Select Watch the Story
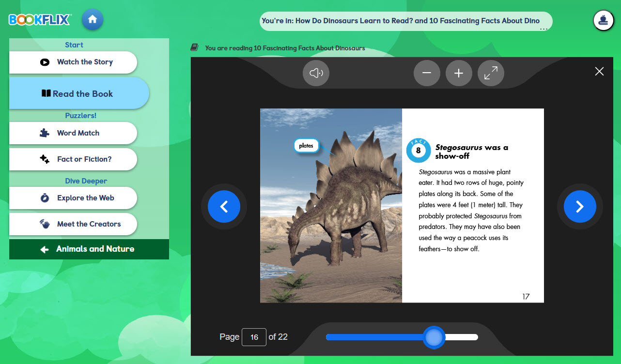This screenshot has width=621, height=364. (x=73, y=62)
